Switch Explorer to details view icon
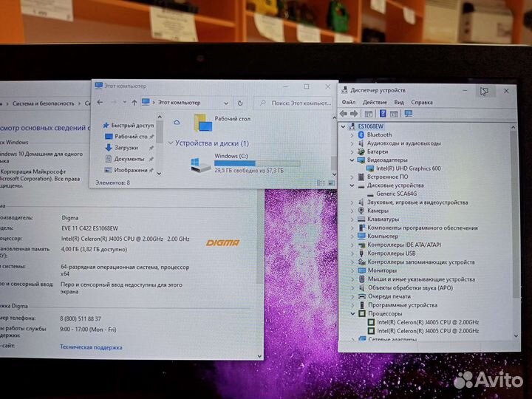The image size is (532, 399). click(321, 183)
